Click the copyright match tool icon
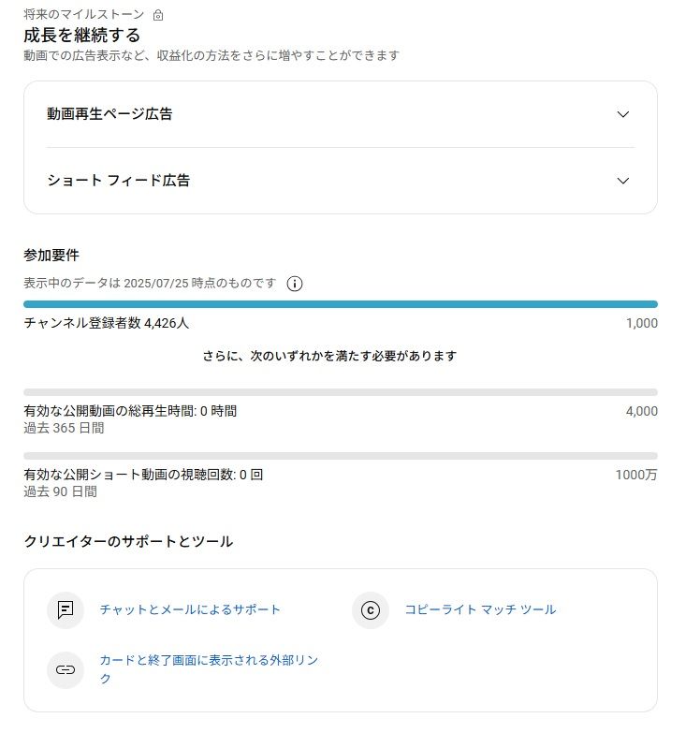This screenshot has width=700, height=733. pyautogui.click(x=371, y=610)
